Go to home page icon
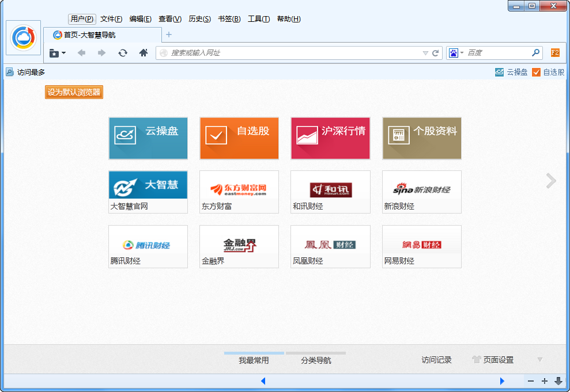The height and width of the screenshot is (392, 570). coord(144,53)
